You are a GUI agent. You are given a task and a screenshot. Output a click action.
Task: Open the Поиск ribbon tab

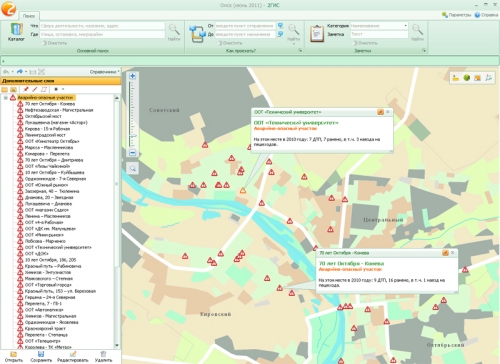(29, 16)
